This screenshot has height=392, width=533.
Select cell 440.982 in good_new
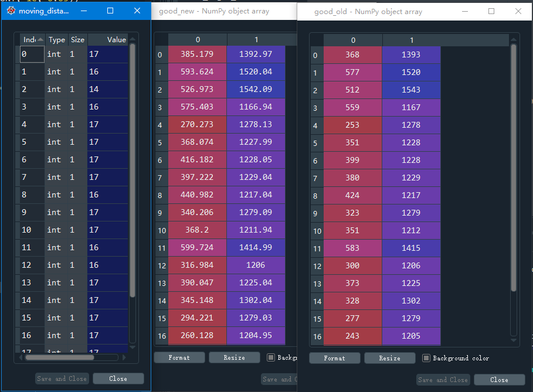pyautogui.click(x=197, y=195)
